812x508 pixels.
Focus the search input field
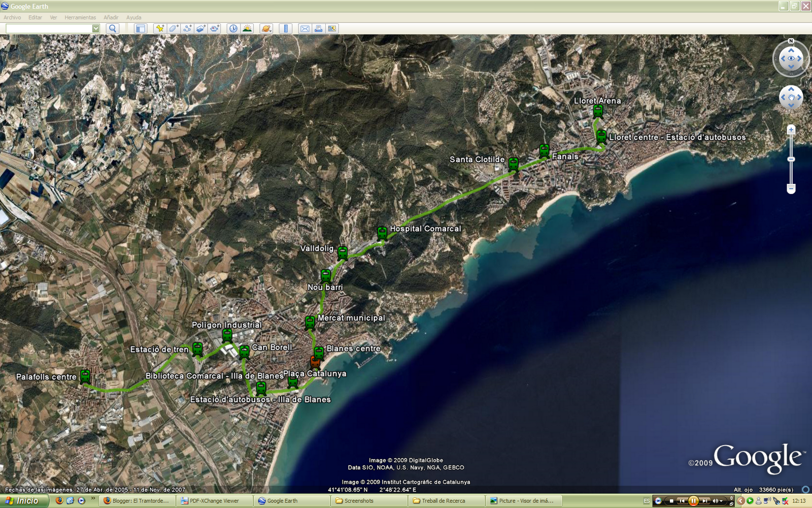49,28
